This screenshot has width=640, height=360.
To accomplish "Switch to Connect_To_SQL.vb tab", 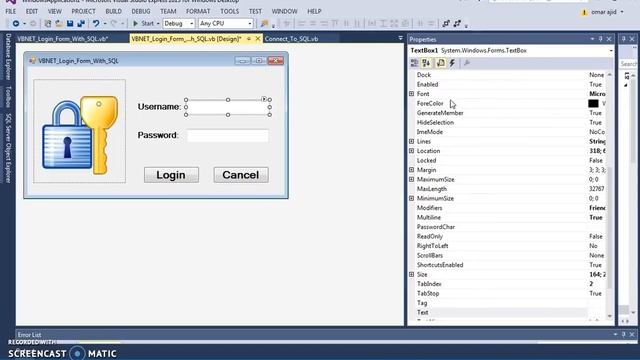I will [291, 39].
